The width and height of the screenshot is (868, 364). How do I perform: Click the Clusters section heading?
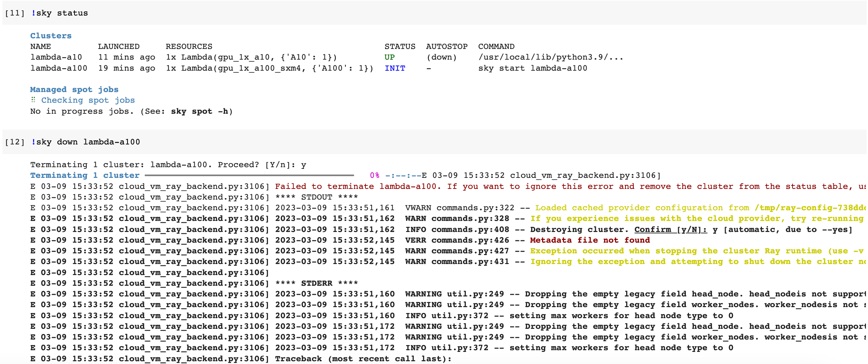coord(51,35)
